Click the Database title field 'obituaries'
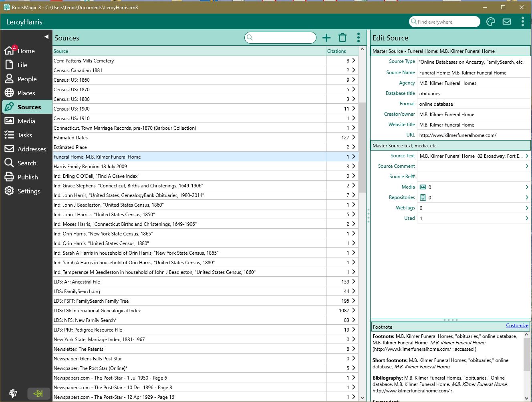This screenshot has width=532, height=402. point(474,93)
